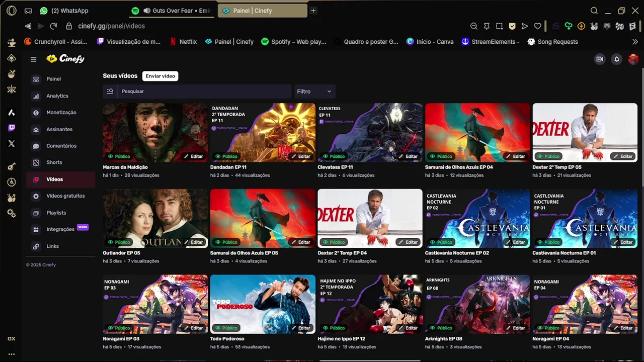Open the Crunchyroll bookmark
Viewport: 644px width, 362px height.
pos(55,42)
